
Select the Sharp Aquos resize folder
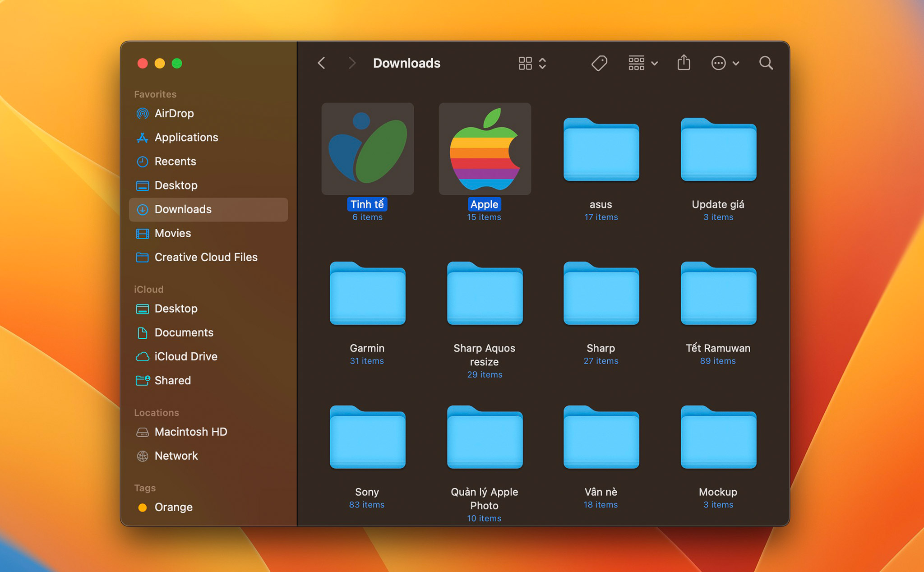coord(485,293)
